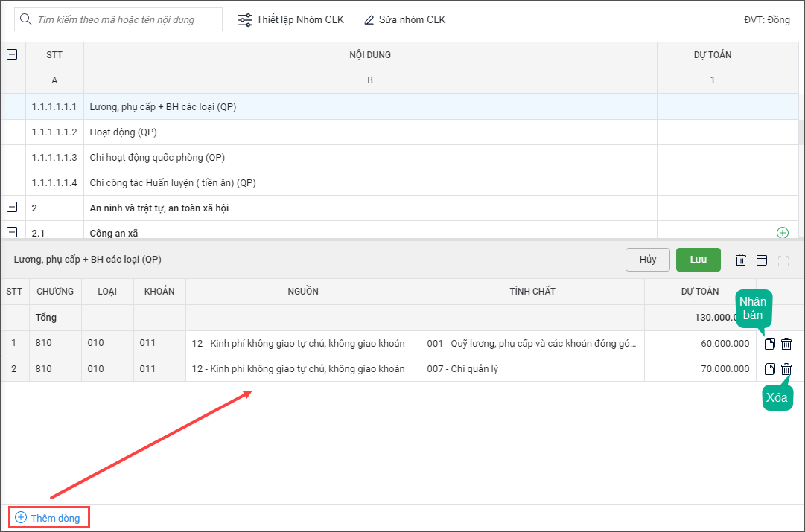Click Sửa nhóm CLK
Viewport: 805px width, 532px height.
coord(404,20)
